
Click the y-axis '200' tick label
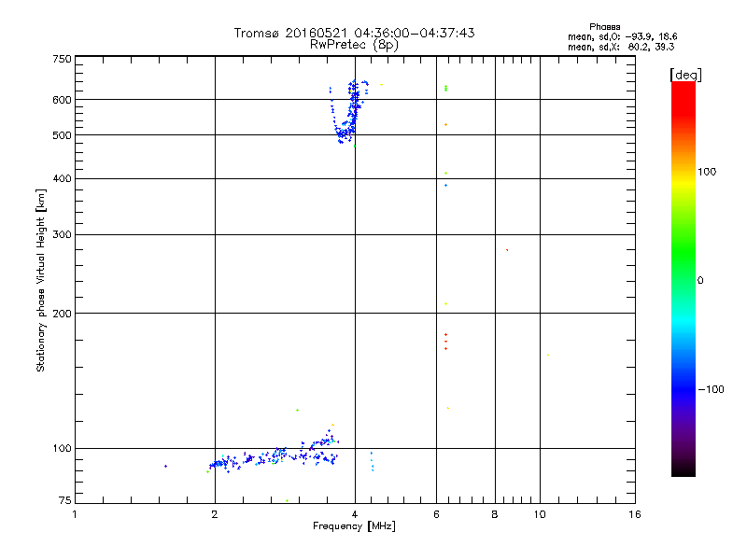point(63,314)
